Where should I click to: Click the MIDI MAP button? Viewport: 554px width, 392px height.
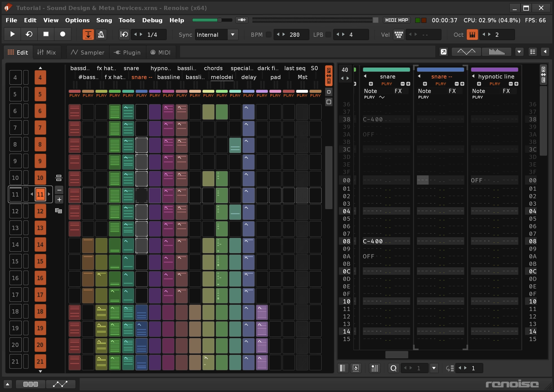pos(396,20)
